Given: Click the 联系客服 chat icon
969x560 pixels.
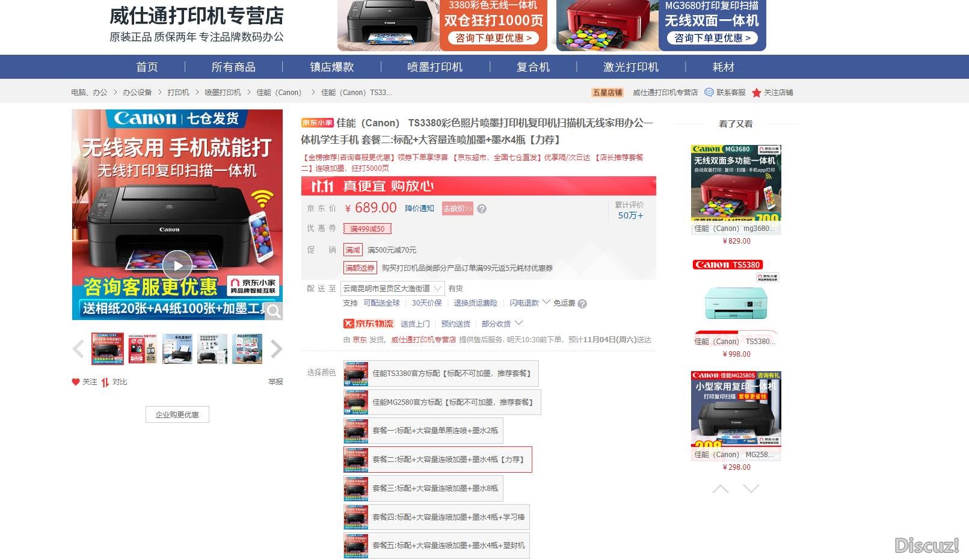Looking at the screenshot, I should point(709,92).
